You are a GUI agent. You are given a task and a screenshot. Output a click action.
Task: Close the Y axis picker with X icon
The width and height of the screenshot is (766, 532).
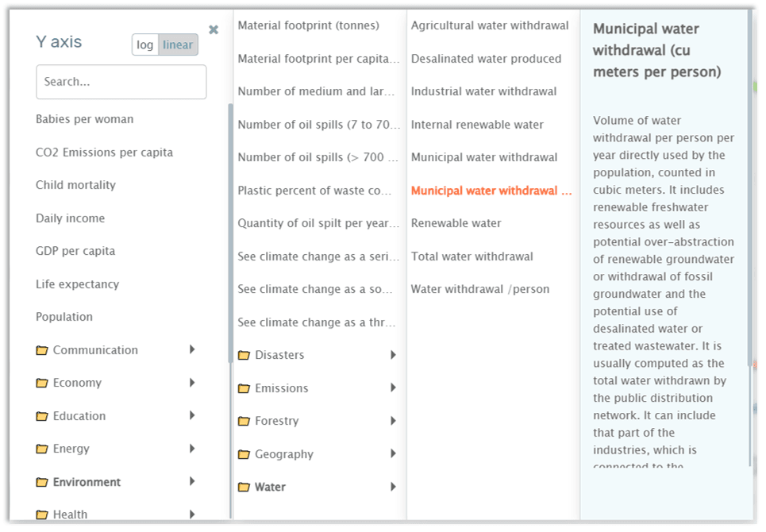click(x=214, y=30)
